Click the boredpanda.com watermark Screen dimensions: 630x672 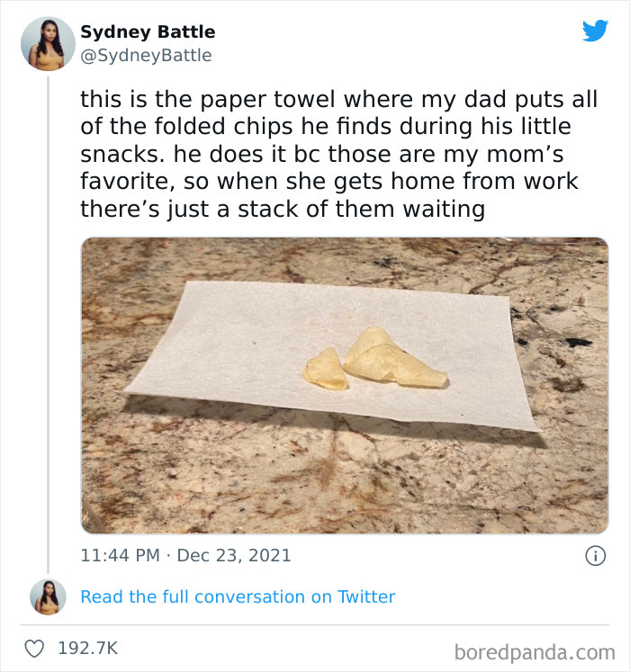535,650
